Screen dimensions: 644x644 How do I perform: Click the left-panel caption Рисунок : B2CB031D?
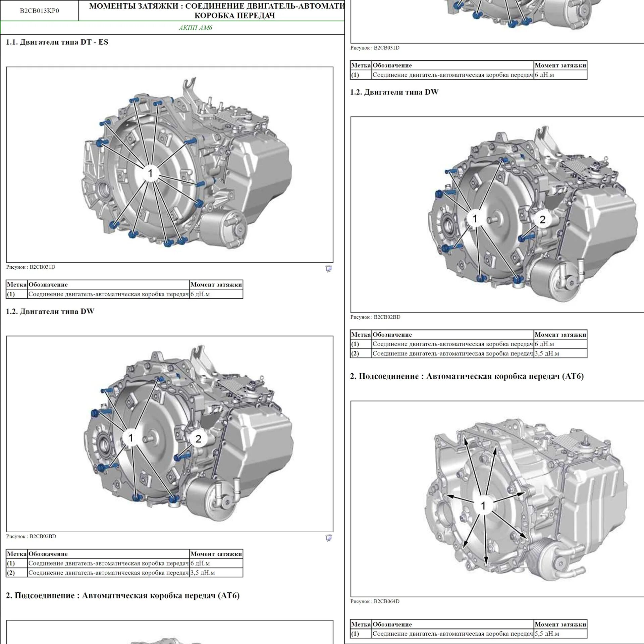click(31, 267)
